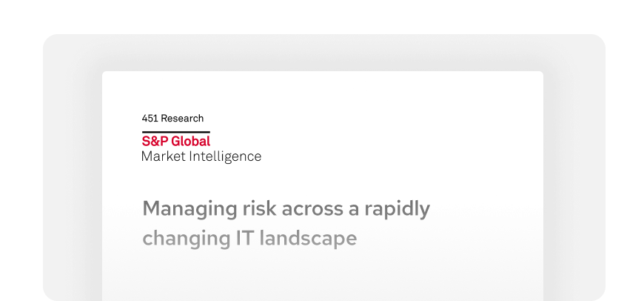This screenshot has height=301, width=644.
Task: Click the Market Intelligence text
Action: [201, 156]
